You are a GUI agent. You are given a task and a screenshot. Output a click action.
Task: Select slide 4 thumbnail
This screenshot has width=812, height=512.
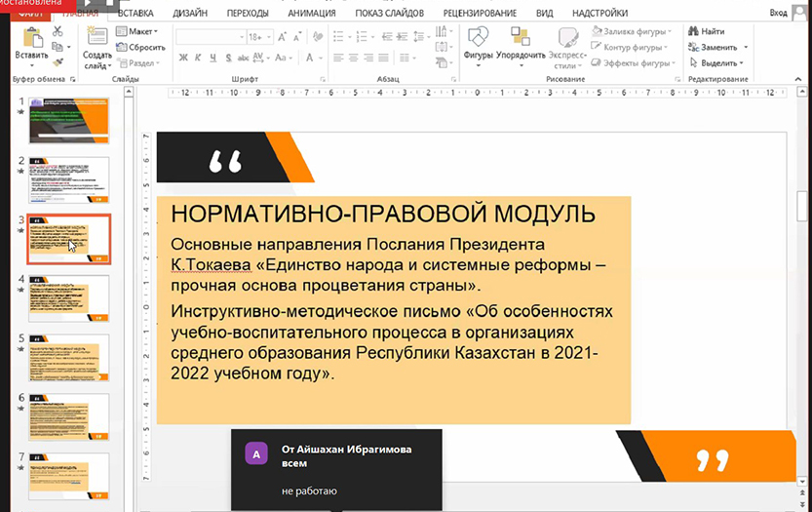[68, 297]
